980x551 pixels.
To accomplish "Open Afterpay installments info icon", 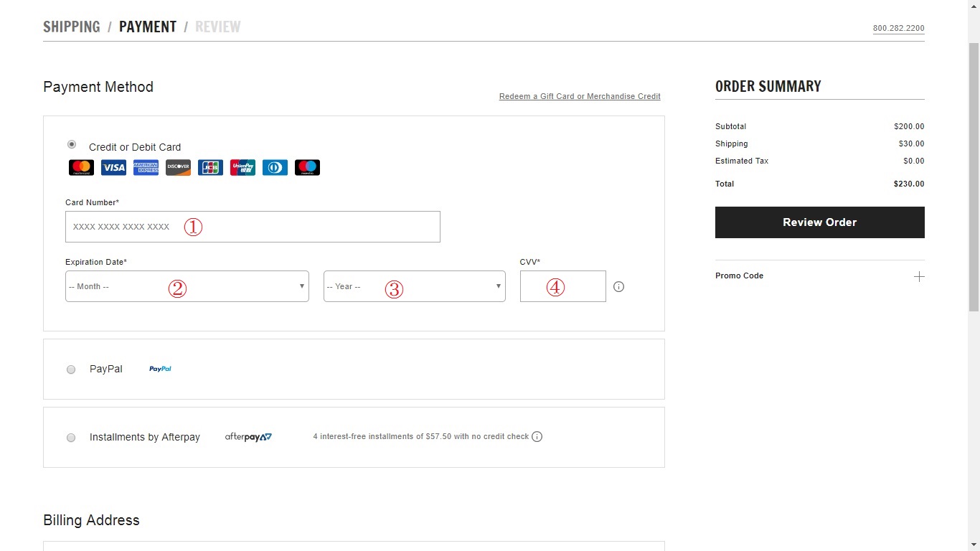I will coord(537,437).
